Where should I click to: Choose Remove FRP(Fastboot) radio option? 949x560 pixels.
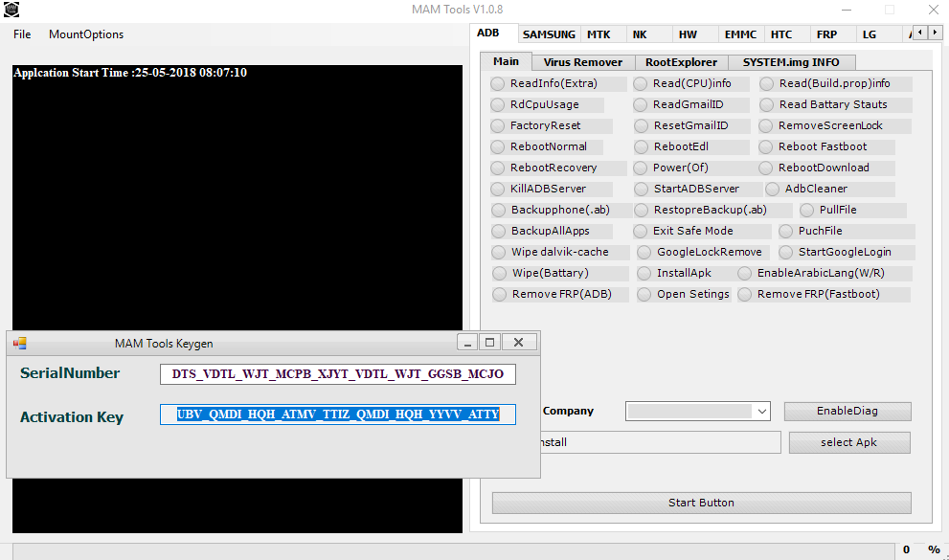(x=745, y=295)
